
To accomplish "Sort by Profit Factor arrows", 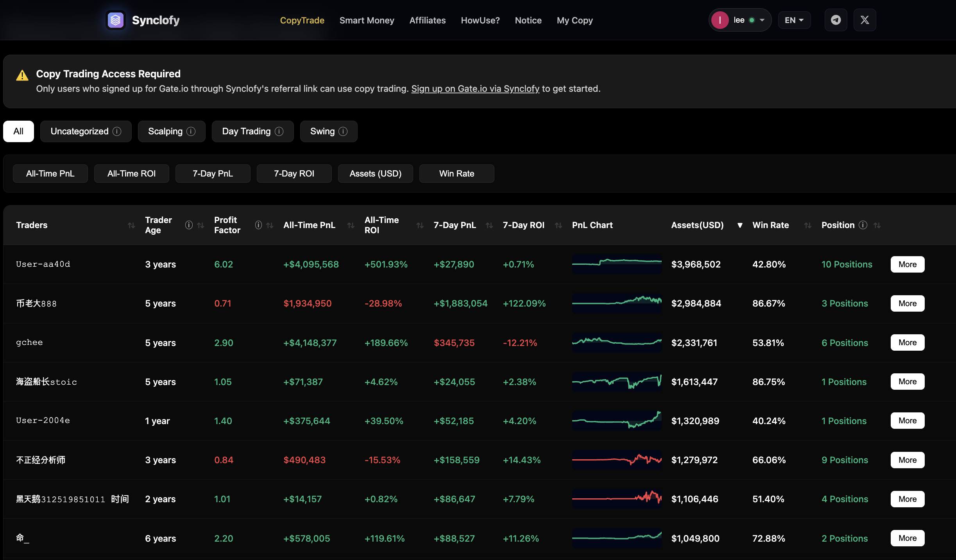I will pos(270,225).
